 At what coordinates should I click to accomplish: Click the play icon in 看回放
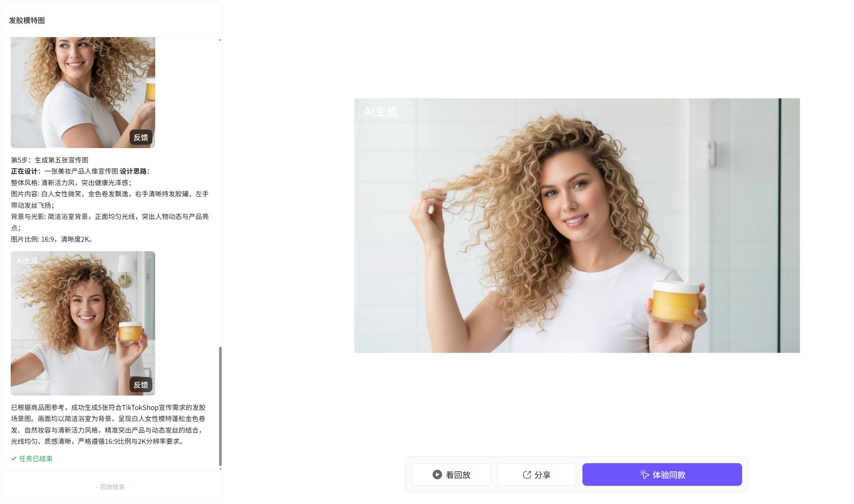pyautogui.click(x=437, y=475)
